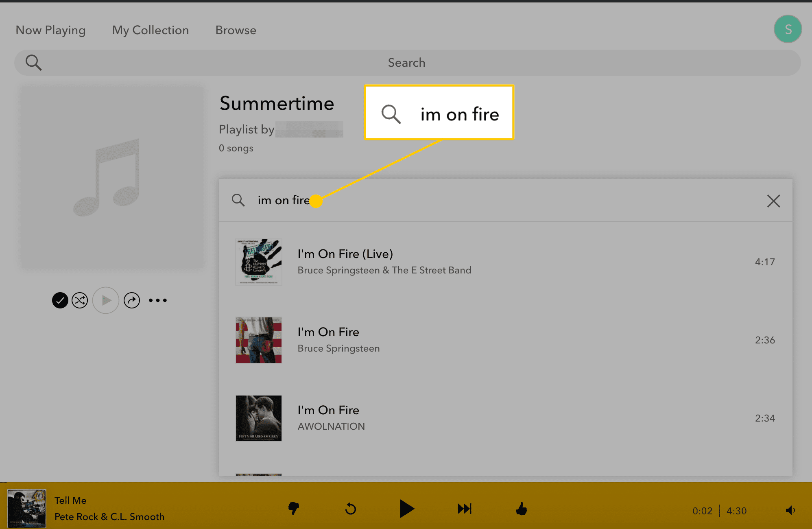This screenshot has height=529, width=812.
Task: Click the 2:34 duration text
Action: pos(765,418)
